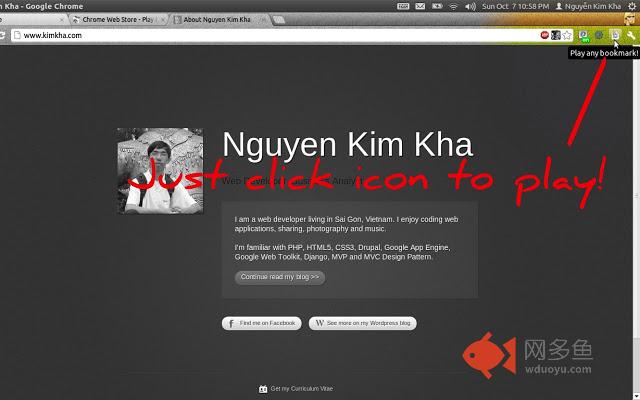640x400 pixels.
Task: Click the Continue read my blog button
Action: [x=280, y=277]
